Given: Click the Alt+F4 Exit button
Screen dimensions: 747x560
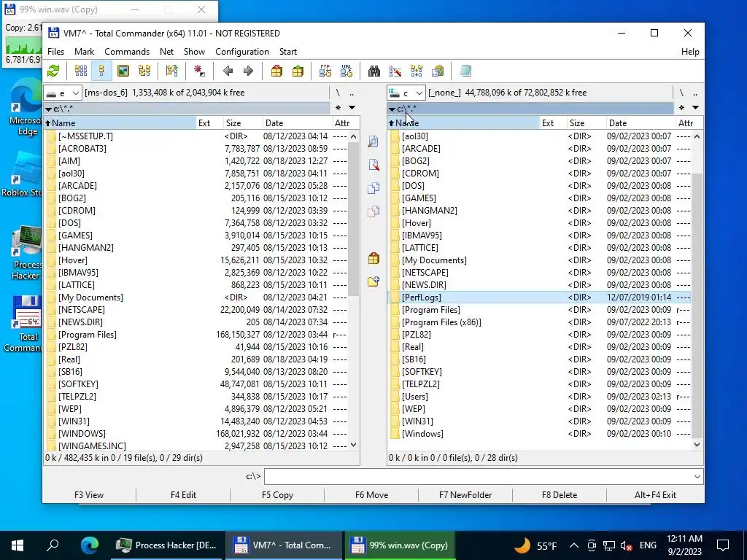Looking at the screenshot, I should click(x=655, y=495).
